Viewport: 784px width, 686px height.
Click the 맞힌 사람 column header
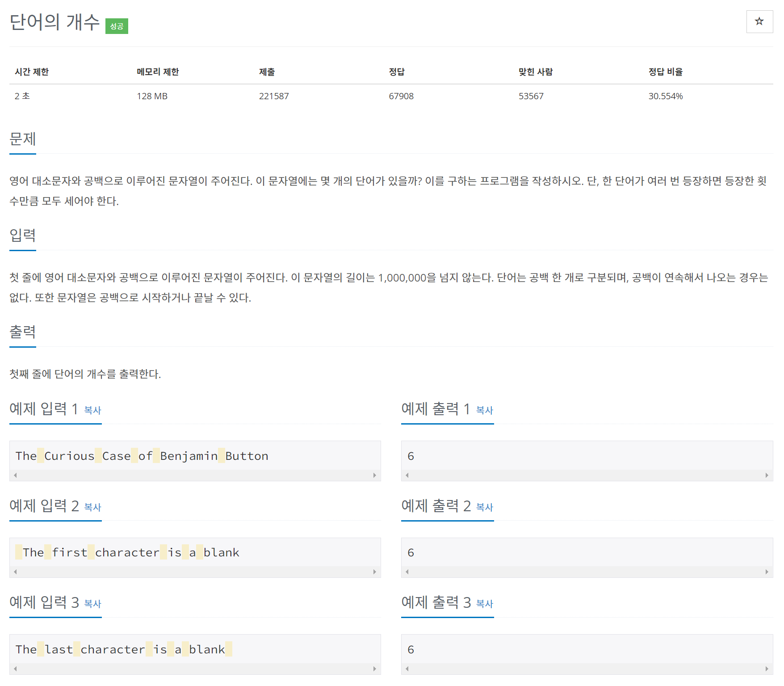[536, 72]
